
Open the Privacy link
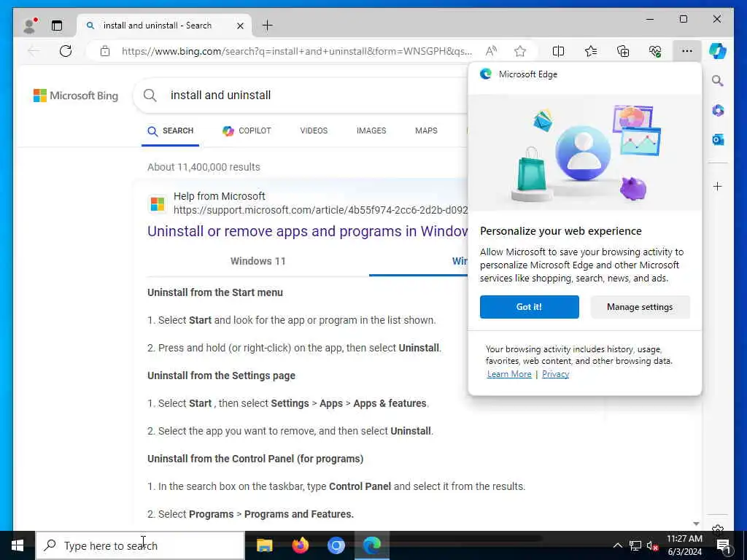(x=555, y=374)
